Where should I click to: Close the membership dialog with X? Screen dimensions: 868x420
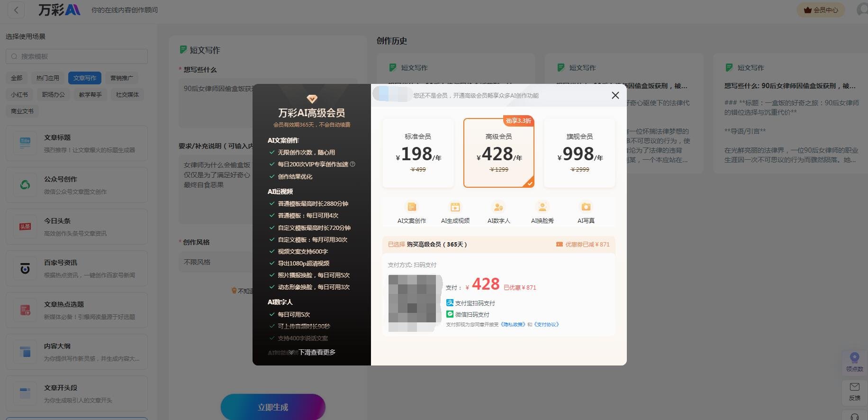point(615,95)
